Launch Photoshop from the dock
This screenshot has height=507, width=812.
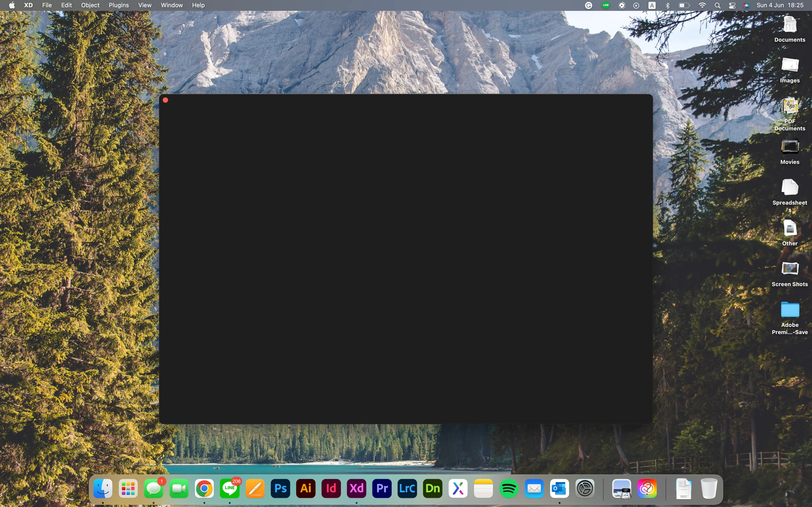[x=280, y=489]
